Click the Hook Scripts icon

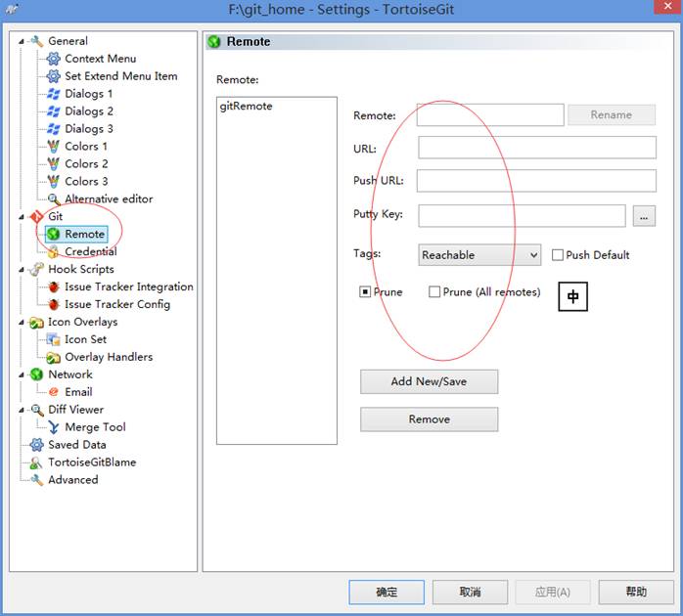36,269
